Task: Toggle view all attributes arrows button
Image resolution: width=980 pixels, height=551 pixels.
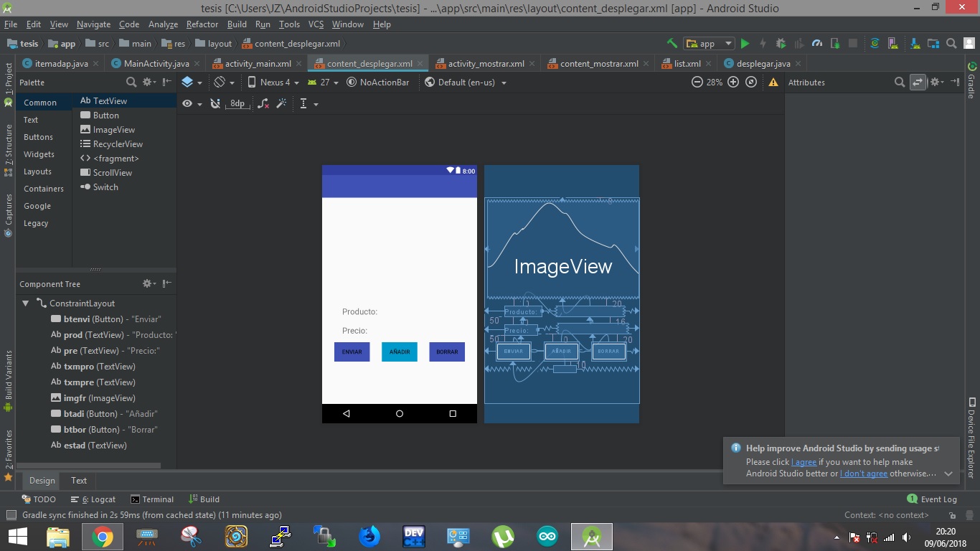Action: click(918, 83)
